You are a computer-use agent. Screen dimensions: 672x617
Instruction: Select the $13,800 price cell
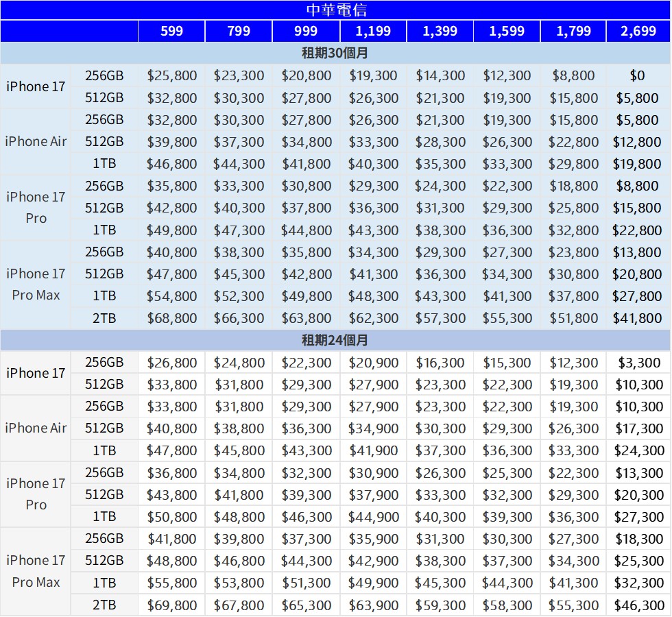pyautogui.click(x=637, y=252)
